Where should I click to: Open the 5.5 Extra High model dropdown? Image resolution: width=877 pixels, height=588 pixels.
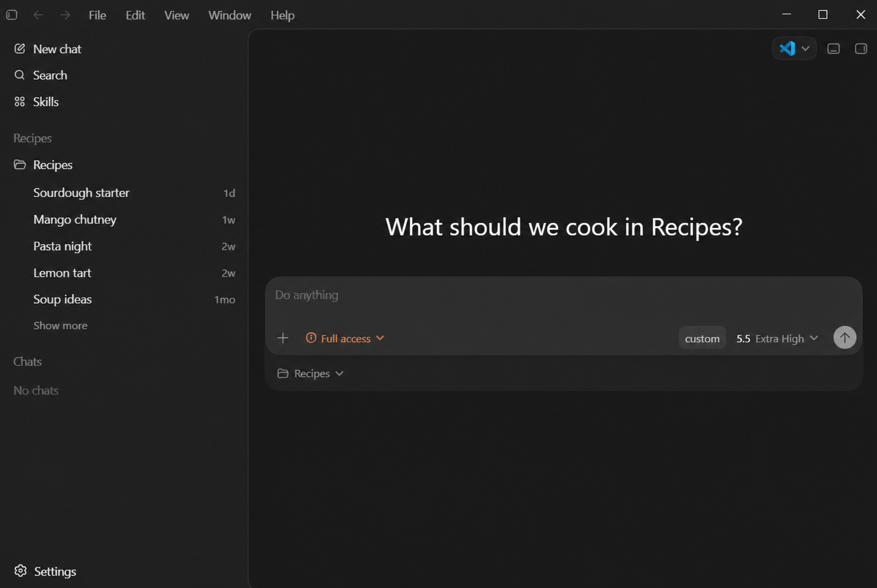[777, 338]
